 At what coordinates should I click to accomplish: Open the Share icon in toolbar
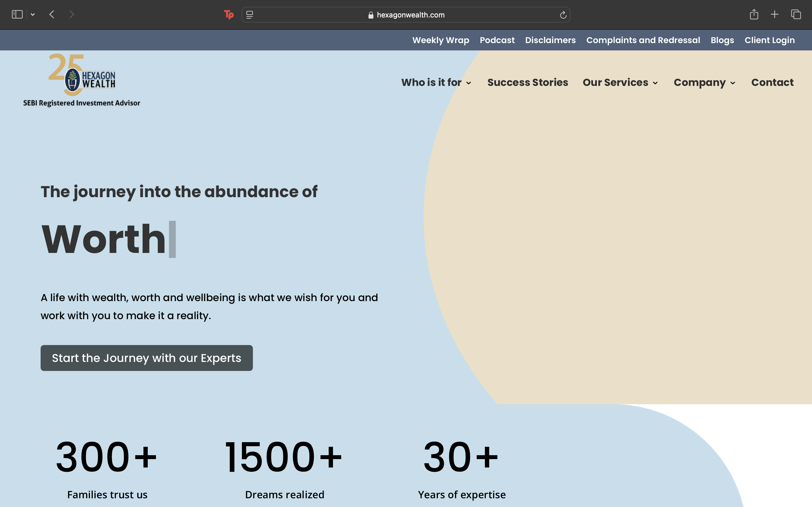(x=754, y=14)
